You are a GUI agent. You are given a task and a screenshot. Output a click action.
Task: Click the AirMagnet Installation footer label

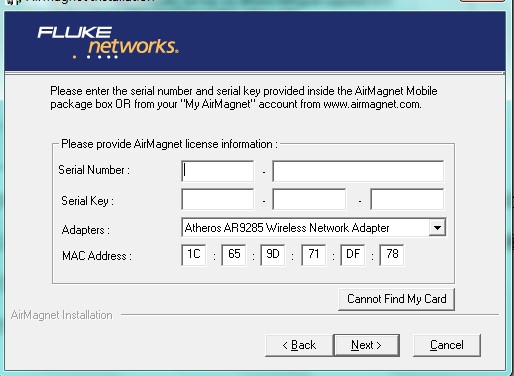point(61,315)
